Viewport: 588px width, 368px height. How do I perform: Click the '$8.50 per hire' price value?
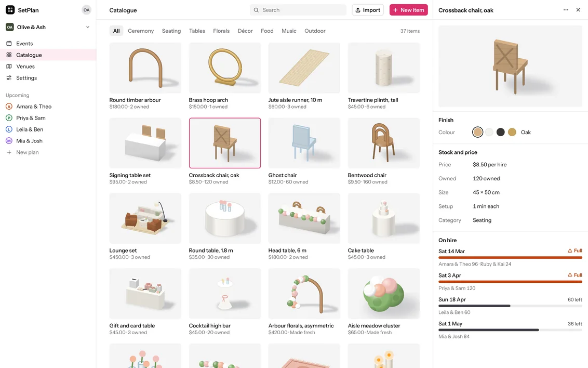pos(489,165)
